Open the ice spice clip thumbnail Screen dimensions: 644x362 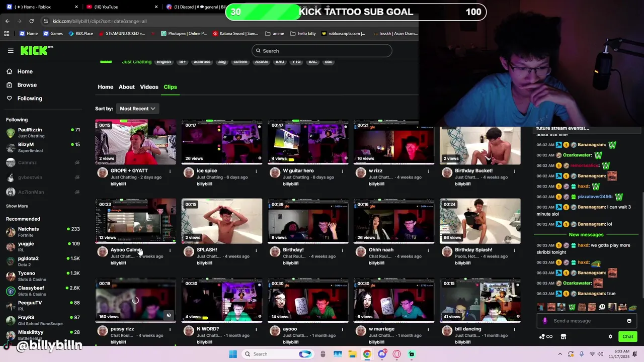tap(222, 142)
